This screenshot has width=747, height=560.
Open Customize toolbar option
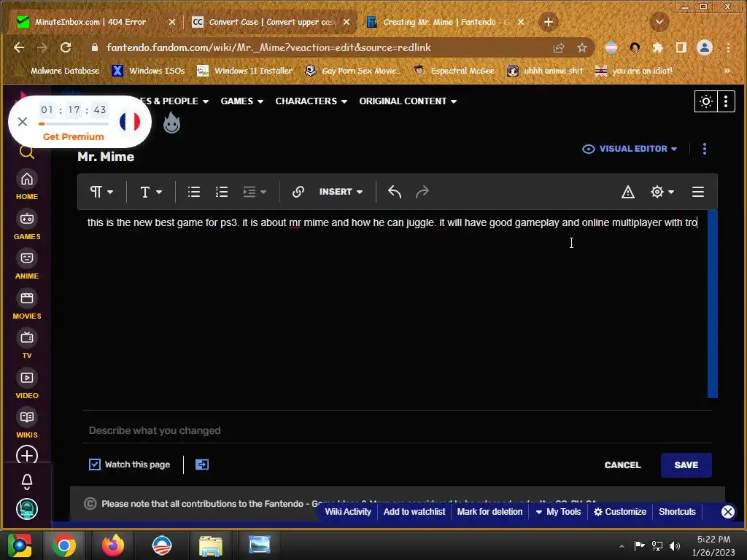point(620,512)
